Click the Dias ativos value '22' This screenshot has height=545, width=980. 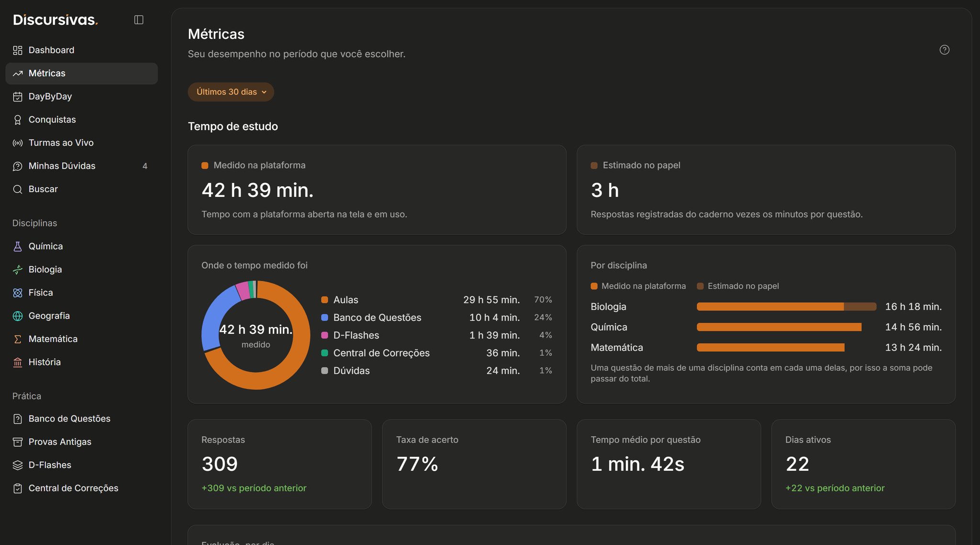[797, 464]
